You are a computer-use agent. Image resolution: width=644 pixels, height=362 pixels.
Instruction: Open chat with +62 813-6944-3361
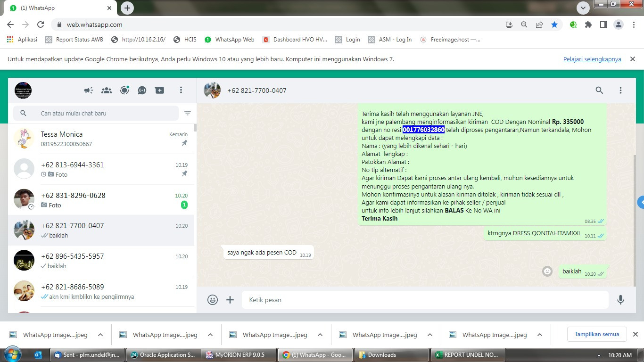click(x=101, y=169)
